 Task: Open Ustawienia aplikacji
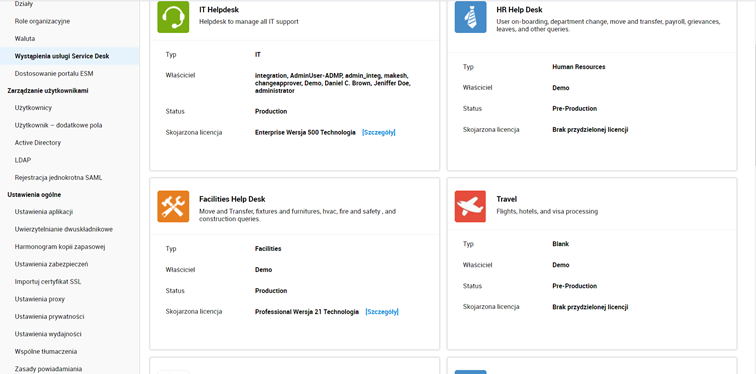[x=44, y=212]
